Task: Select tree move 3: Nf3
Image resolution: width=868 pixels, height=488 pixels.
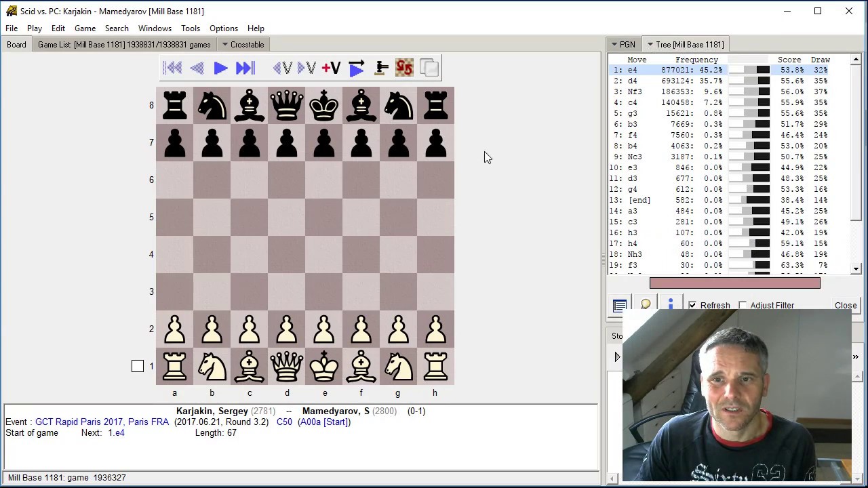Action: coord(730,91)
